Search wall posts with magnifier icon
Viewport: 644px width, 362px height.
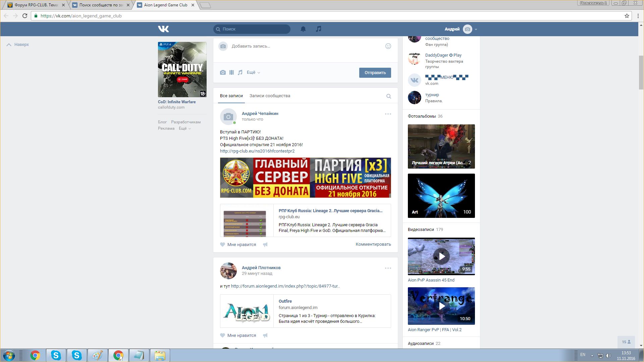coord(388,97)
